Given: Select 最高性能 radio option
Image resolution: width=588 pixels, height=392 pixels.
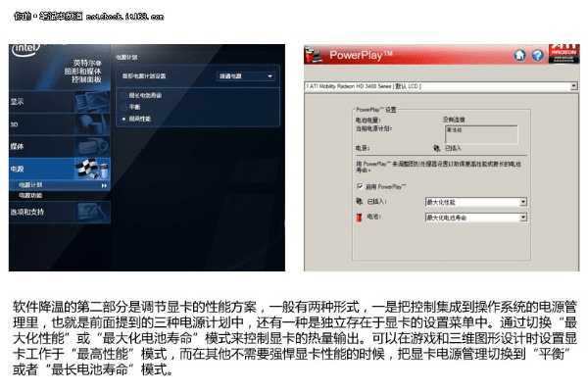Looking at the screenshot, I should 123,118.
